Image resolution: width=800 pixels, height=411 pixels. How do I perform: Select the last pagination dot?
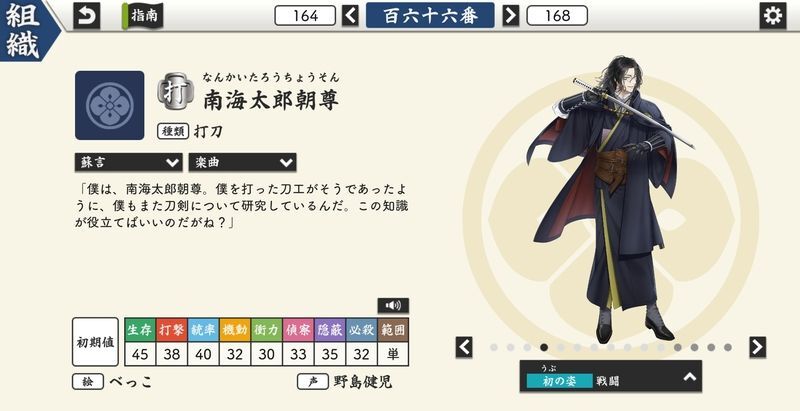tap(728, 347)
